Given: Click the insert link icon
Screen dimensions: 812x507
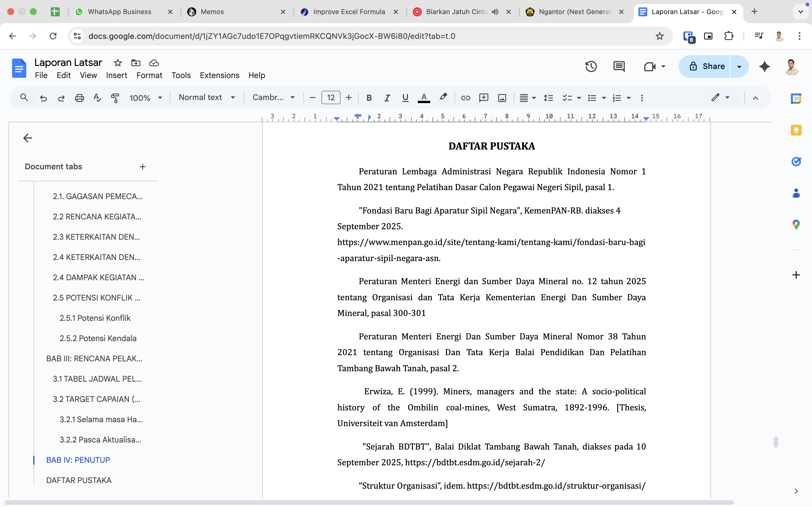Looking at the screenshot, I should (465, 98).
